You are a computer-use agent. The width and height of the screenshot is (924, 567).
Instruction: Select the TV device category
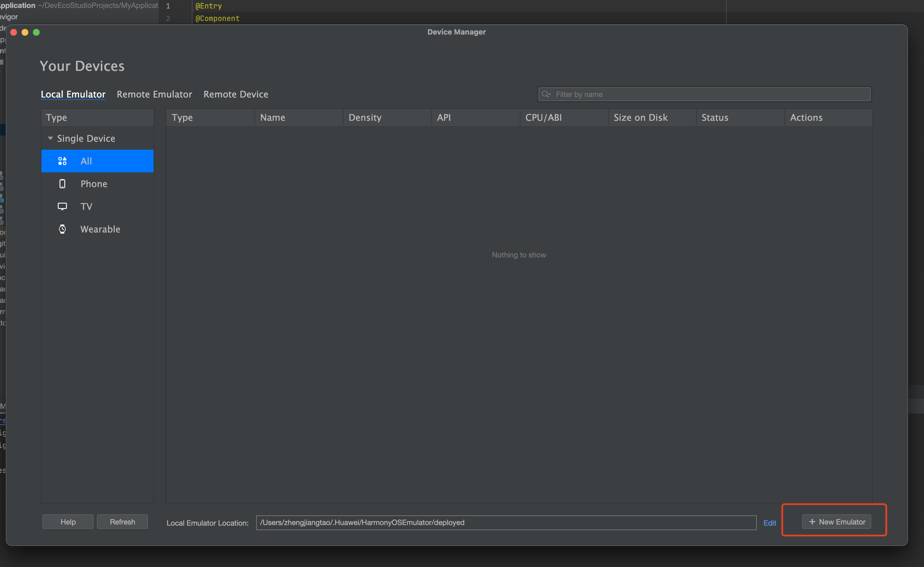(86, 205)
